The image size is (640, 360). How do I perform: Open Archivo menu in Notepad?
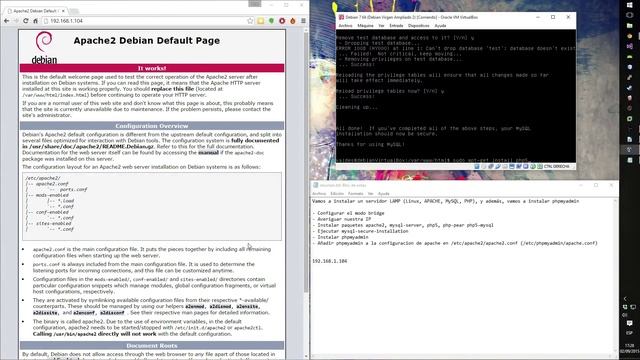coord(319,193)
